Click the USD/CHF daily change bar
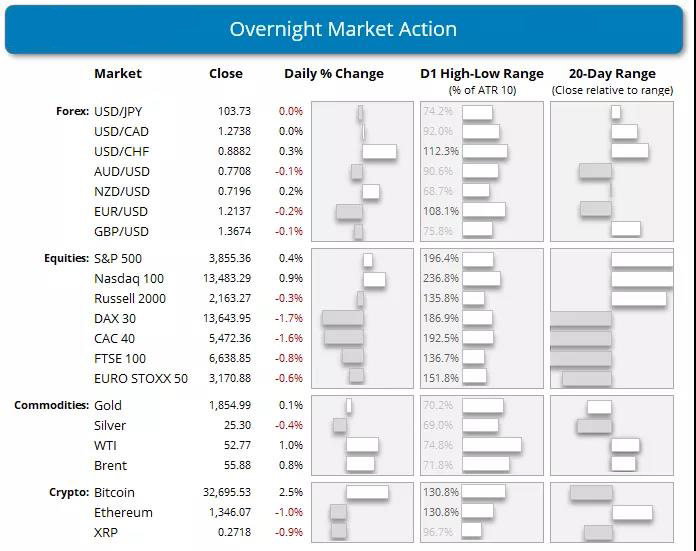696x551 pixels. (x=379, y=151)
